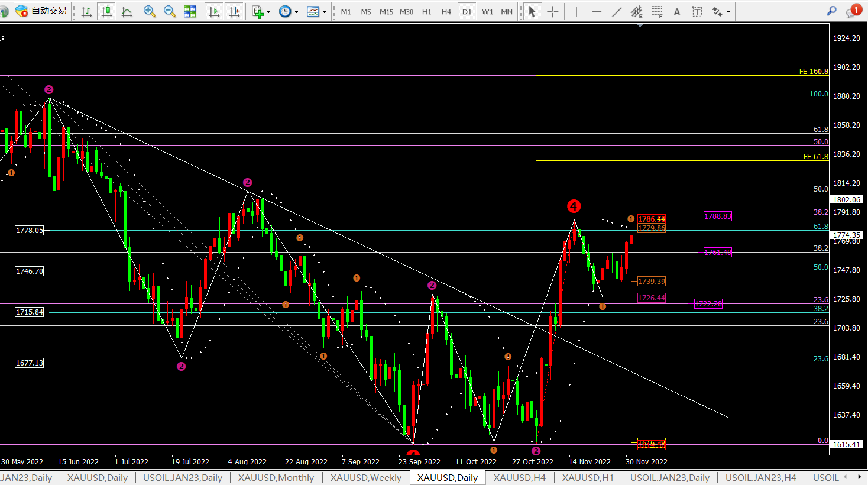Select the D1 timeframe button
868x485 pixels.
(x=467, y=11)
